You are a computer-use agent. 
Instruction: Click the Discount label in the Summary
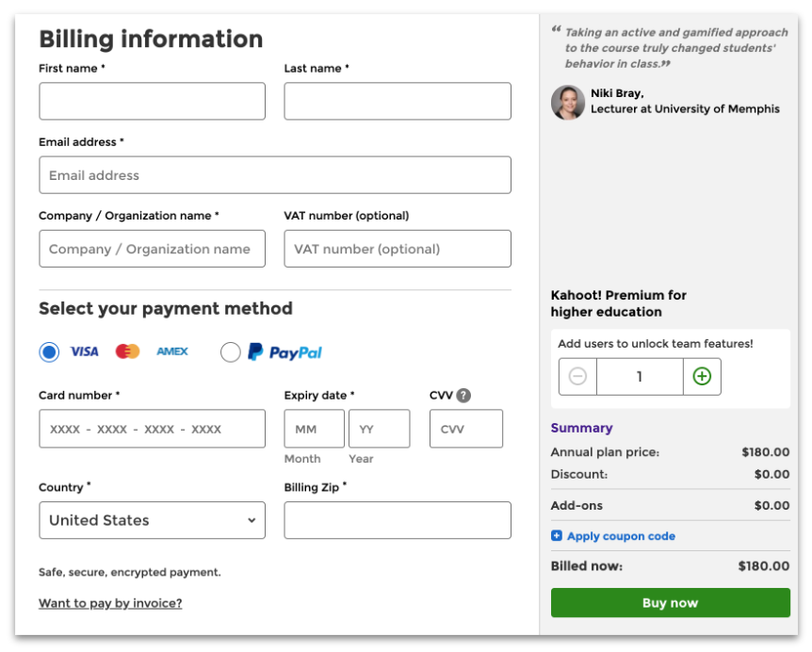tap(579, 474)
